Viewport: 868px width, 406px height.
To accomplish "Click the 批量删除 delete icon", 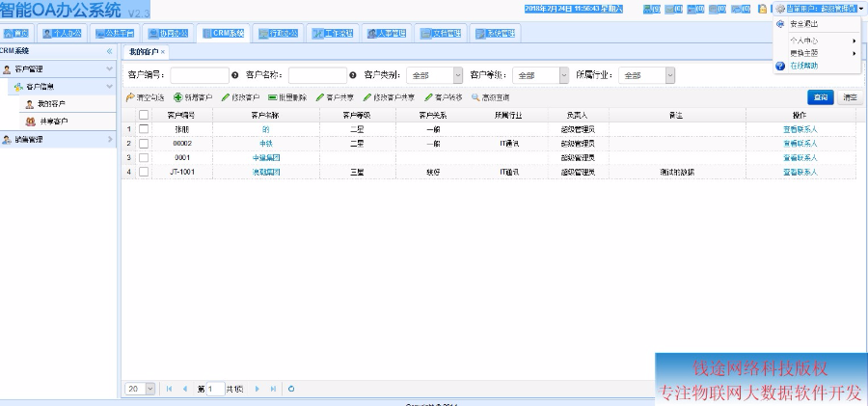I will click(x=272, y=97).
